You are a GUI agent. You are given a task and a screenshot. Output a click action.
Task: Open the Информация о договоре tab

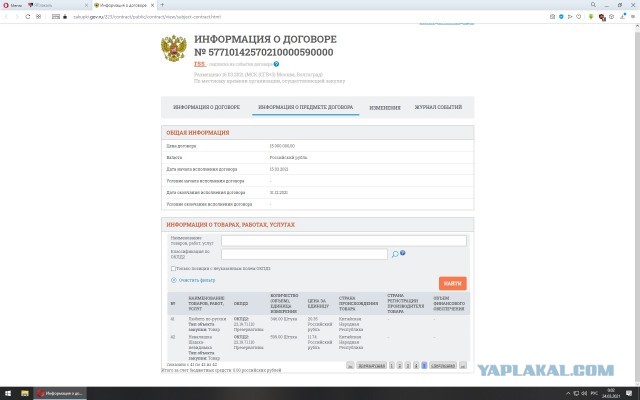(206, 107)
